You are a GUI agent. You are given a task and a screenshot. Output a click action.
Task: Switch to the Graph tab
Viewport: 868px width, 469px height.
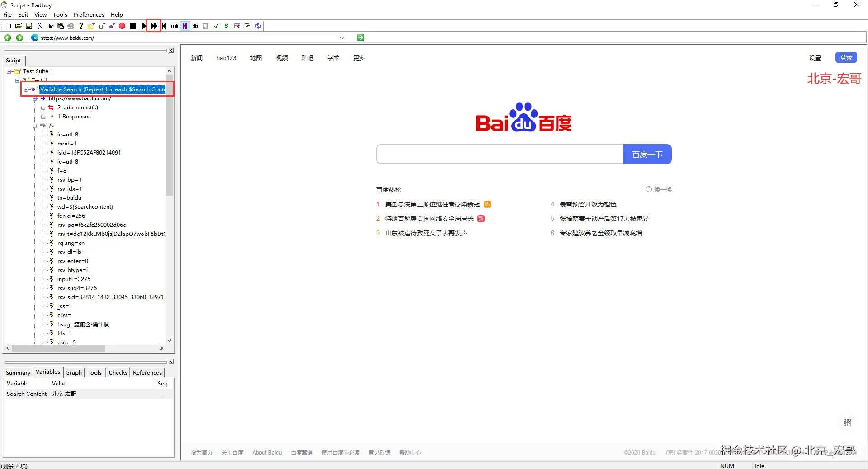74,373
